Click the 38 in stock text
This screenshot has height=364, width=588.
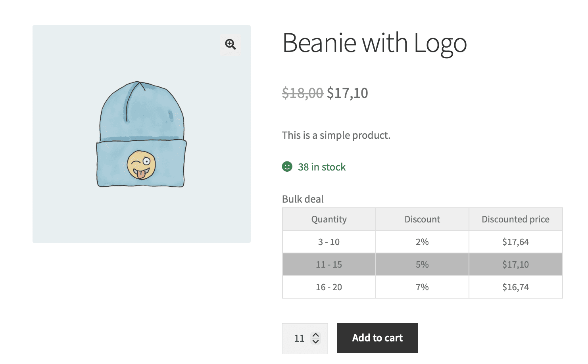pyautogui.click(x=322, y=167)
